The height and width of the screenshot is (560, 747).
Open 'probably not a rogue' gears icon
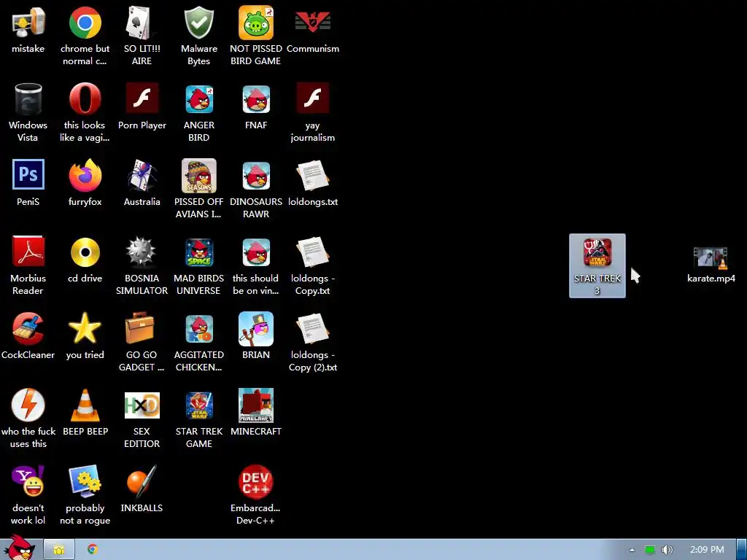coord(85,481)
